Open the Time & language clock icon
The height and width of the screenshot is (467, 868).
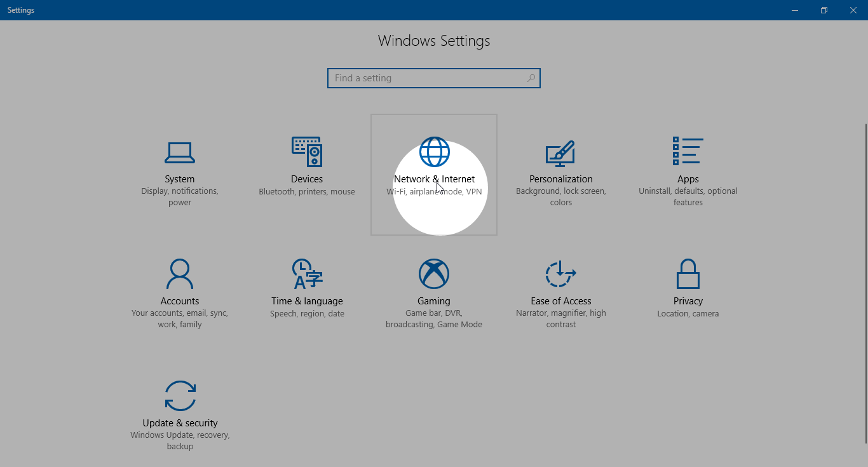coord(307,274)
